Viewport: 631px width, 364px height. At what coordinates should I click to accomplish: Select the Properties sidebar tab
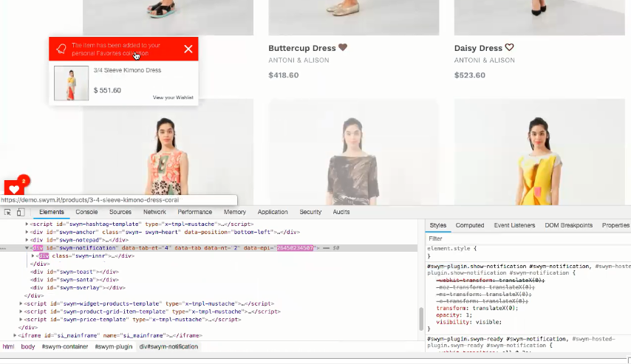[615, 225]
